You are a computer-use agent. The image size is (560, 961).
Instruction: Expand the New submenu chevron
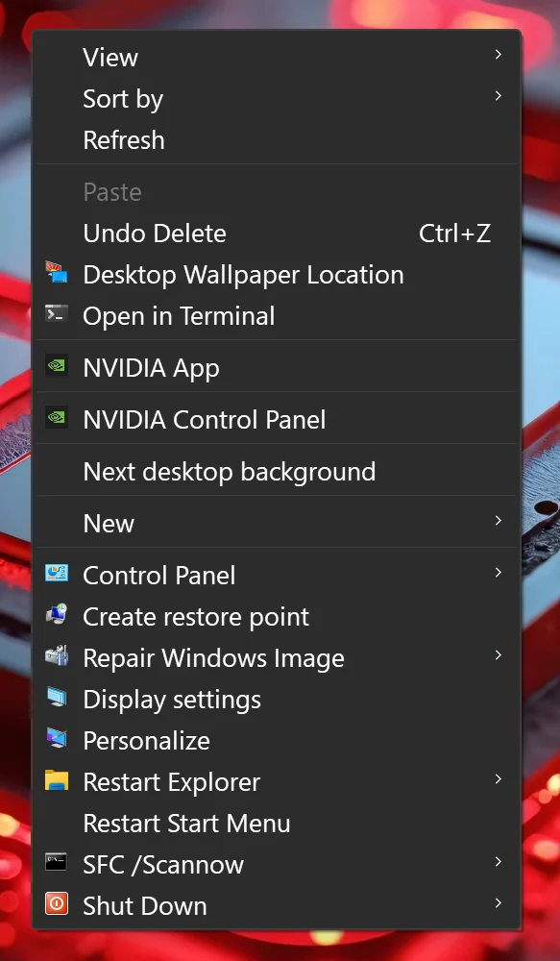click(499, 521)
